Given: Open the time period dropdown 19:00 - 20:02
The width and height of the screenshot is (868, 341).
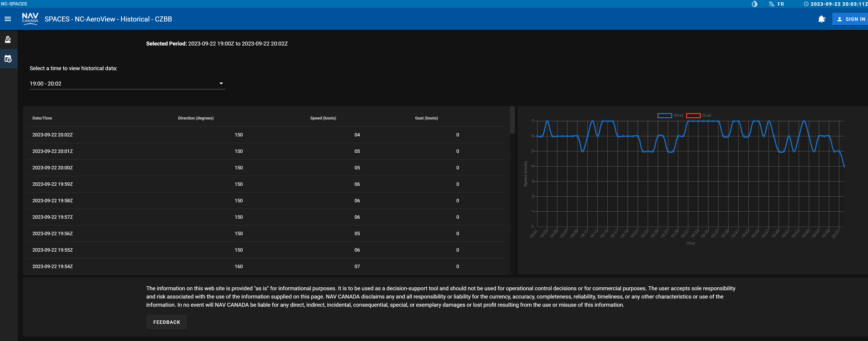Looking at the screenshot, I should pos(127,83).
